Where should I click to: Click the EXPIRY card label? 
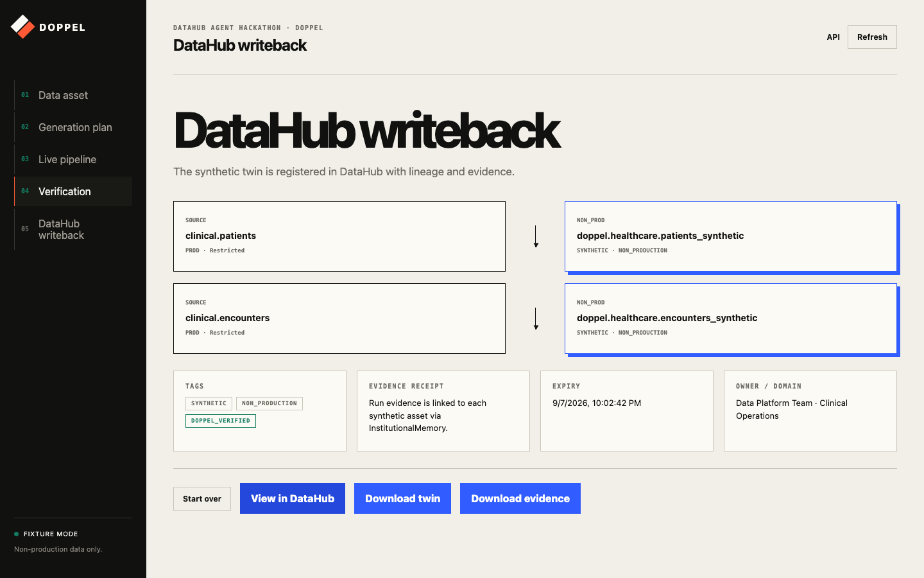(566, 387)
